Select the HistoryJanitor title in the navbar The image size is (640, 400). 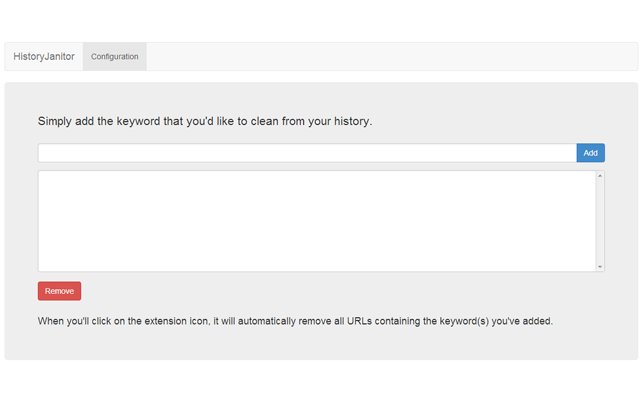click(44, 57)
